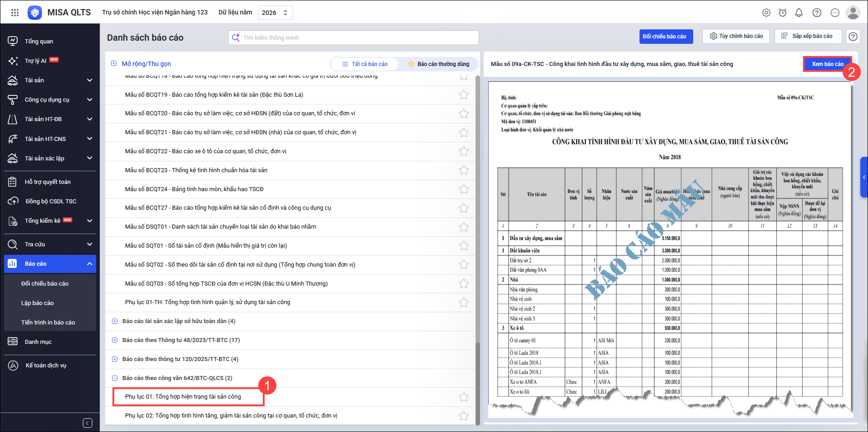Image resolution: width=868 pixels, height=432 pixels.
Task: Open user profile avatar
Action: click(x=853, y=13)
